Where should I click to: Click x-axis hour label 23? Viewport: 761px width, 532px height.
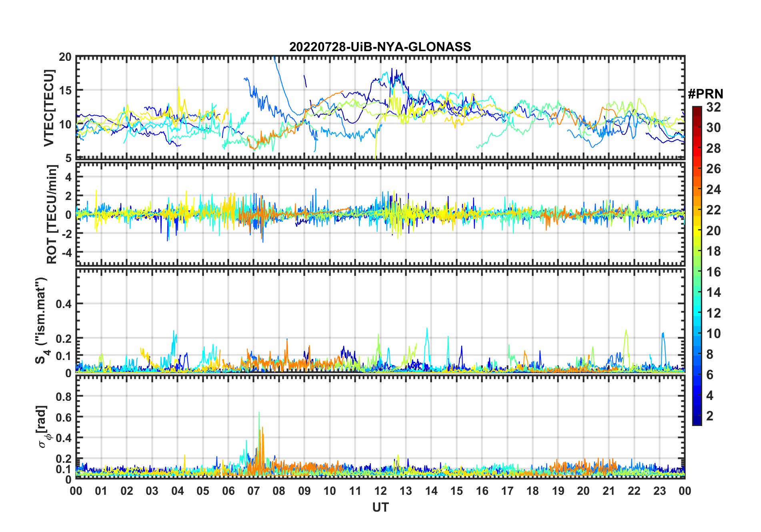659,491
